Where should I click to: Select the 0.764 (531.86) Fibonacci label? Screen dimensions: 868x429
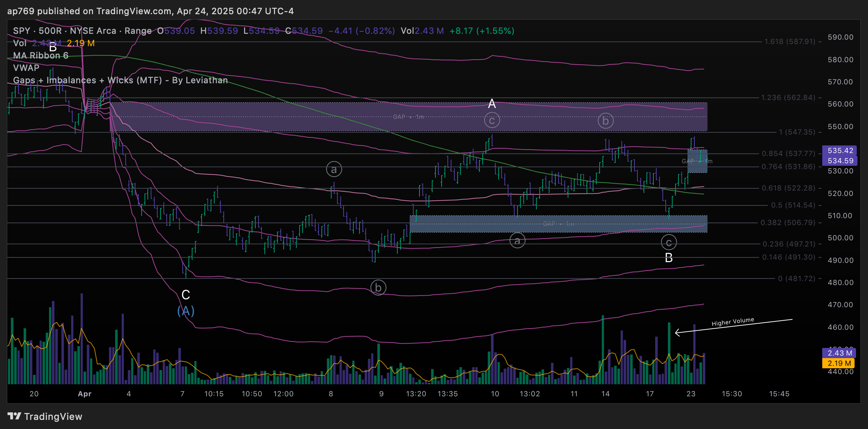coord(788,167)
